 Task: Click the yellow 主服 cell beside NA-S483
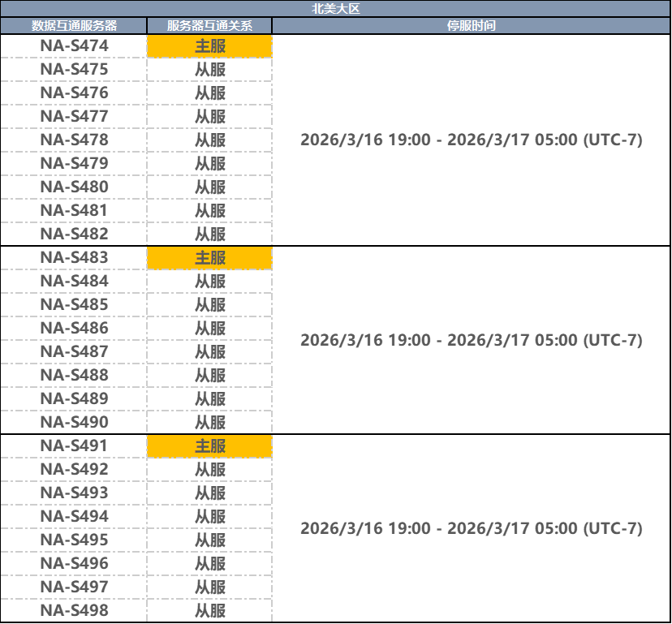coord(209,258)
